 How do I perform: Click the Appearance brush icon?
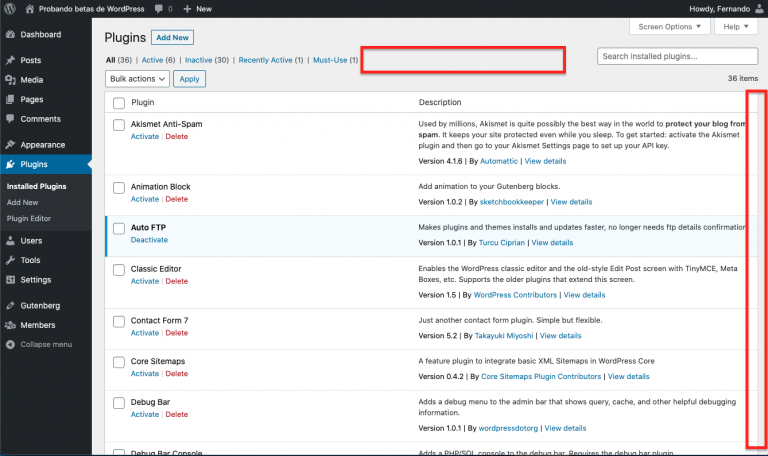(10, 144)
